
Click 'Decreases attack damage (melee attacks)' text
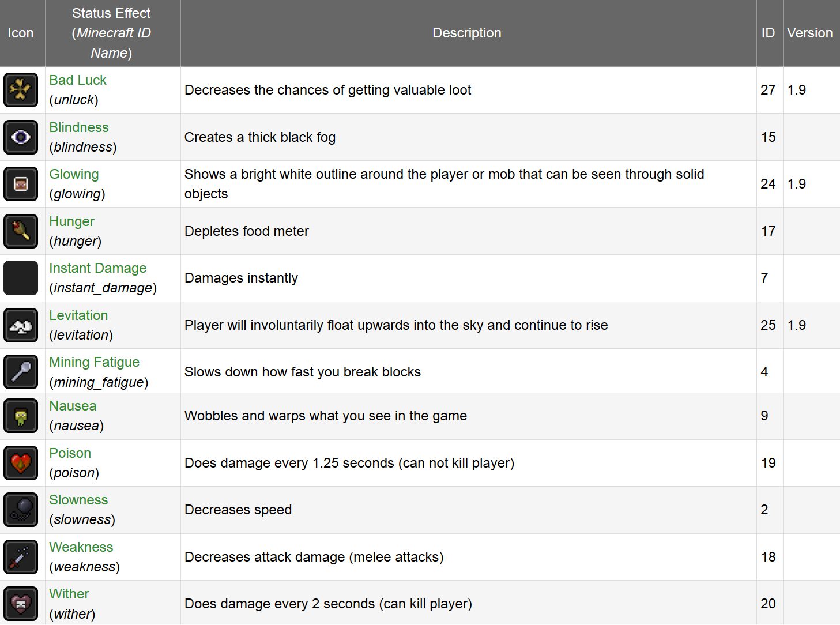click(x=314, y=557)
